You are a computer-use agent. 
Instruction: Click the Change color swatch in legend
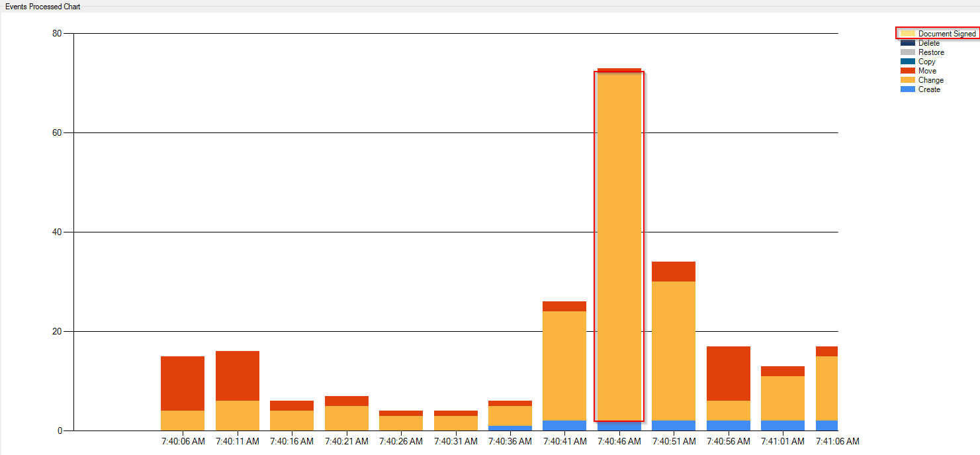coord(908,79)
